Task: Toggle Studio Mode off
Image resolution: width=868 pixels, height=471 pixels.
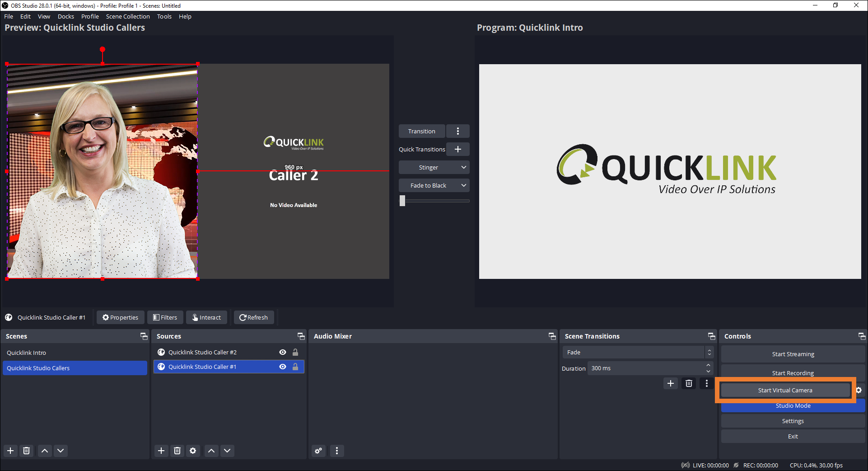Action: pyautogui.click(x=793, y=406)
